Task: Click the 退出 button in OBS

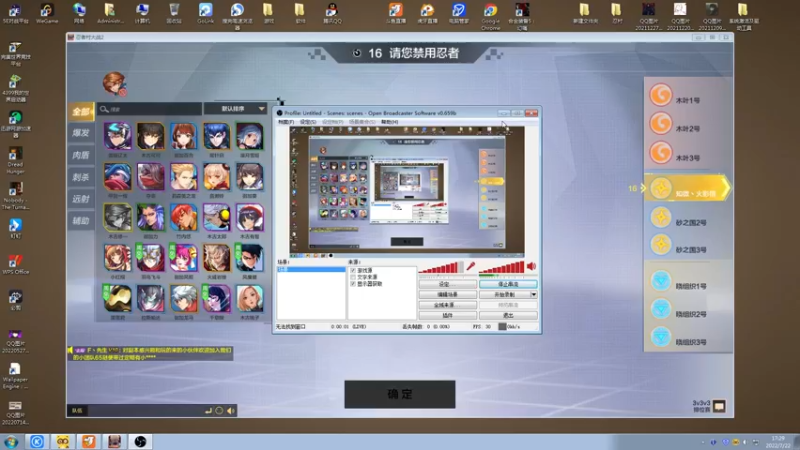Action: pos(508,315)
